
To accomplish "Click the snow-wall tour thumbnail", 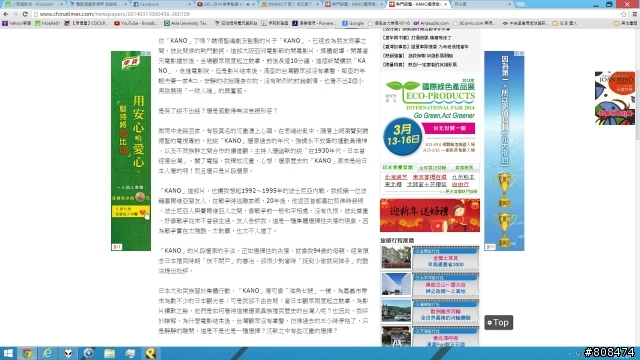I will [x=396, y=284].
